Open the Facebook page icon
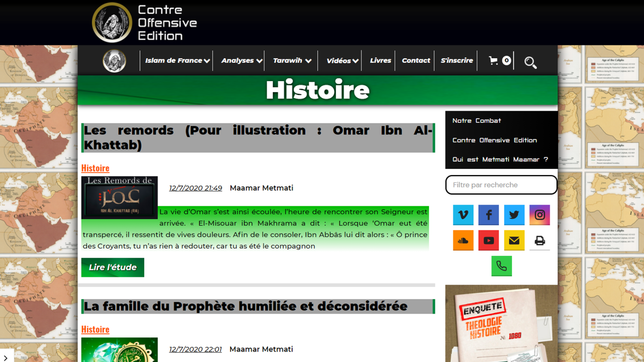644x362 pixels. click(489, 215)
